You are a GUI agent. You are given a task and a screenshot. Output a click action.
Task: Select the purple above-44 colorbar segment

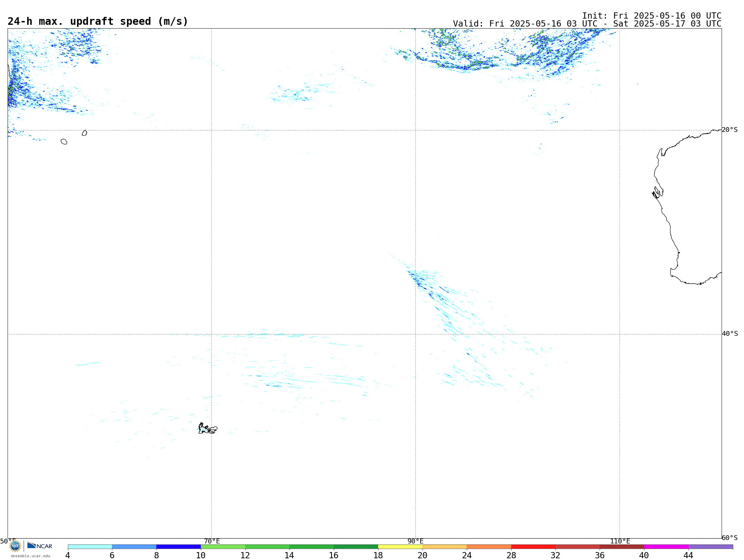coord(711,547)
